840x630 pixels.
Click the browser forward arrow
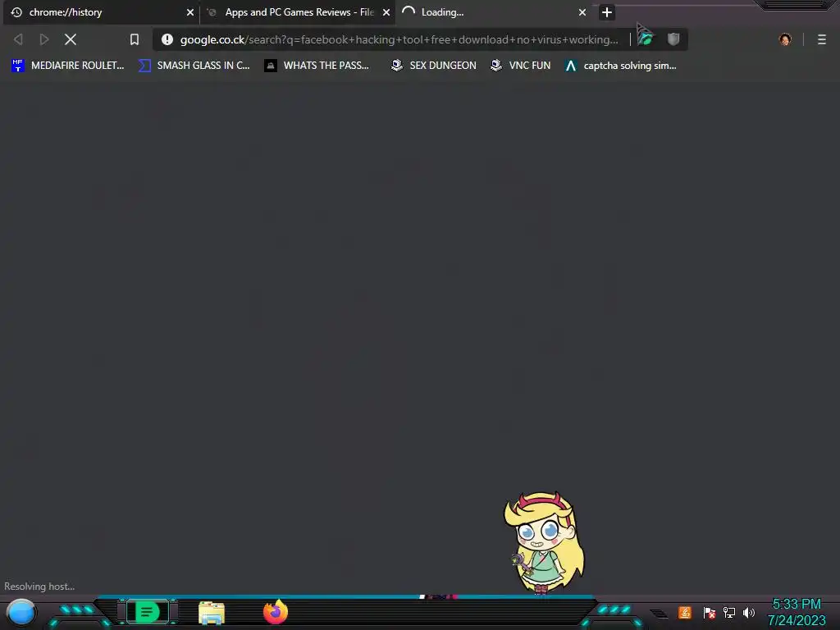(44, 39)
